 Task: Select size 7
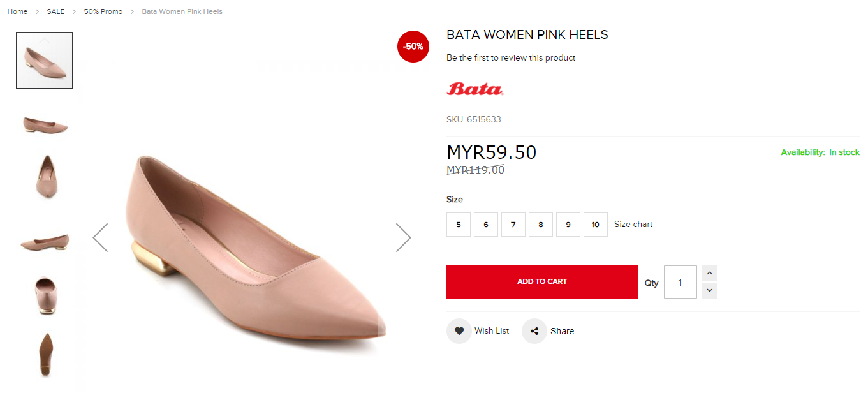513,225
